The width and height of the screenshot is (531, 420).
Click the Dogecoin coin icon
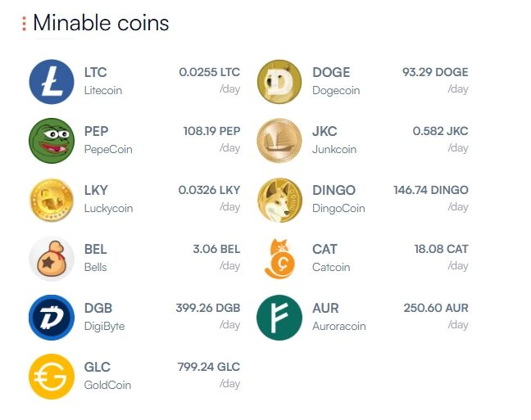tap(279, 81)
